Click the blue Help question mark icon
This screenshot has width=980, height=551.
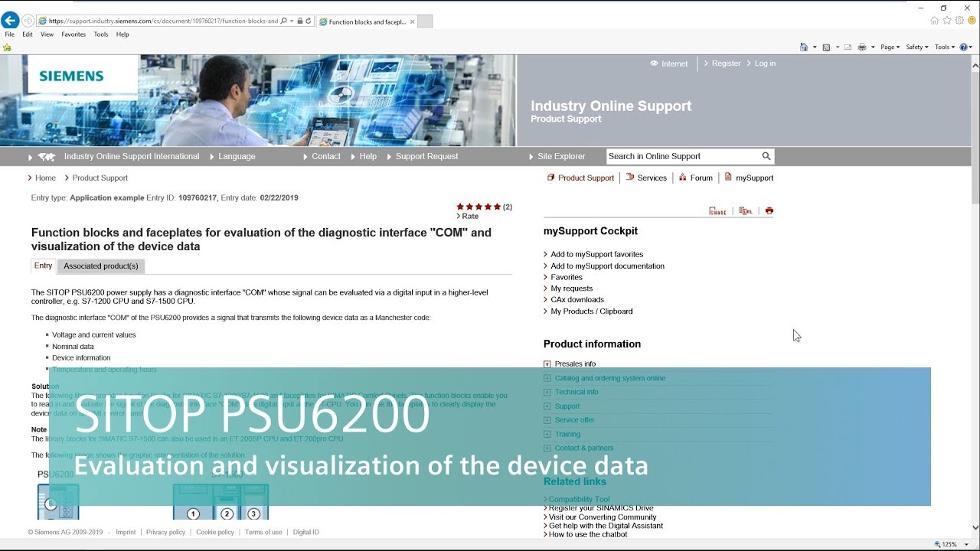(x=965, y=47)
